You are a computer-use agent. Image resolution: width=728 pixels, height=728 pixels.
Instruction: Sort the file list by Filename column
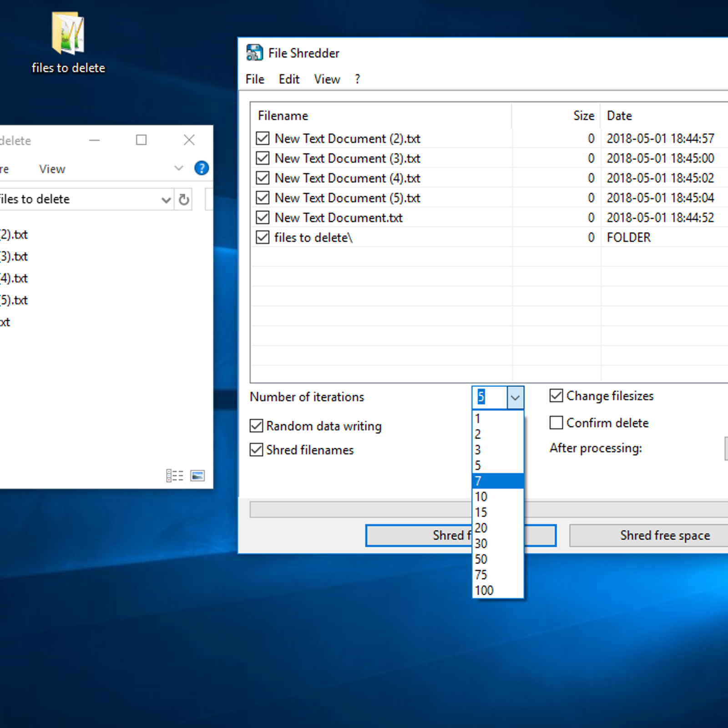pyautogui.click(x=283, y=116)
